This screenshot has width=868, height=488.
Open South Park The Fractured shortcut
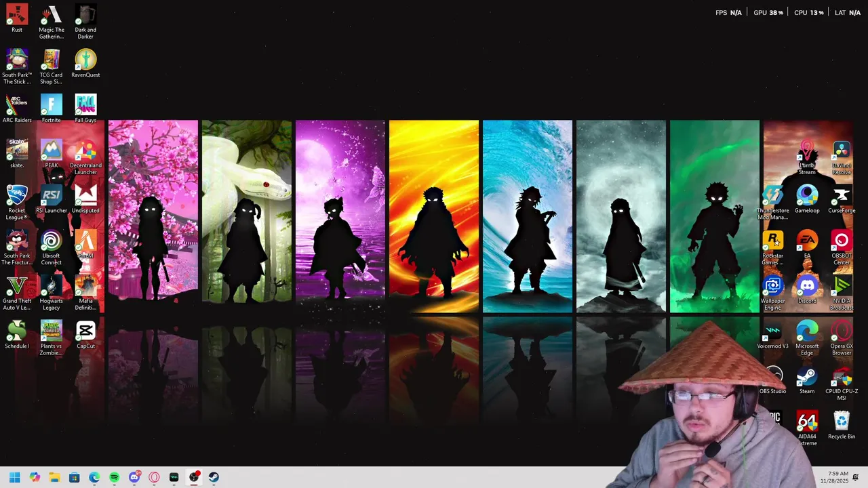coord(17,248)
